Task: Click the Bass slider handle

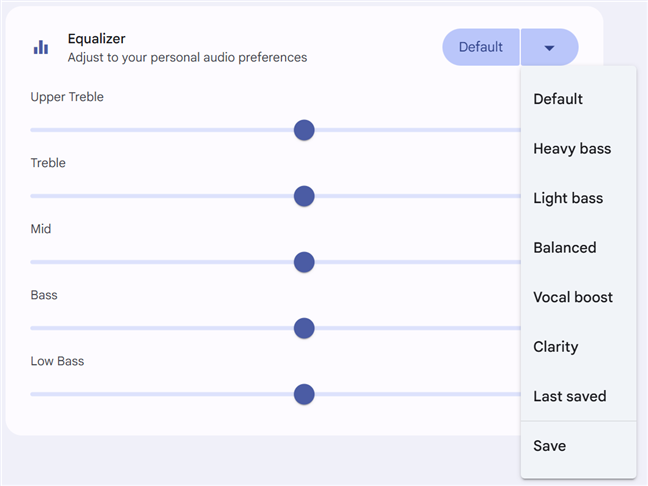Action: (304, 328)
